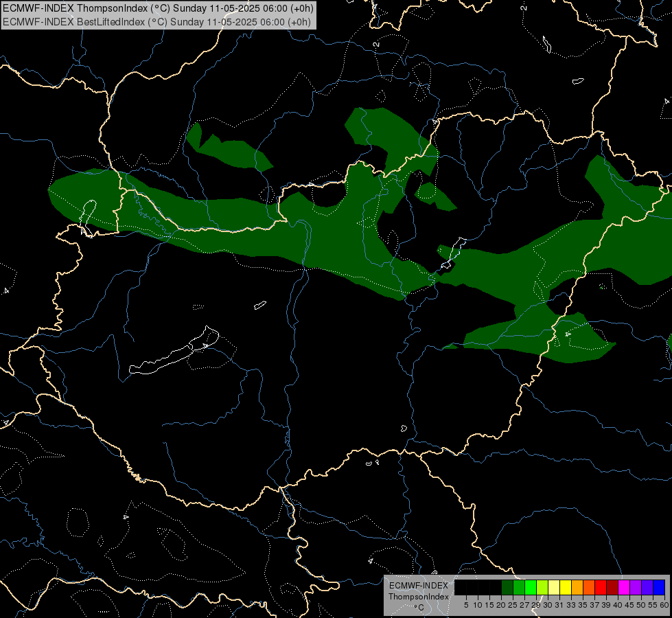The image size is (672, 618).
Task: Click the legend value 40
Action: click(618, 605)
